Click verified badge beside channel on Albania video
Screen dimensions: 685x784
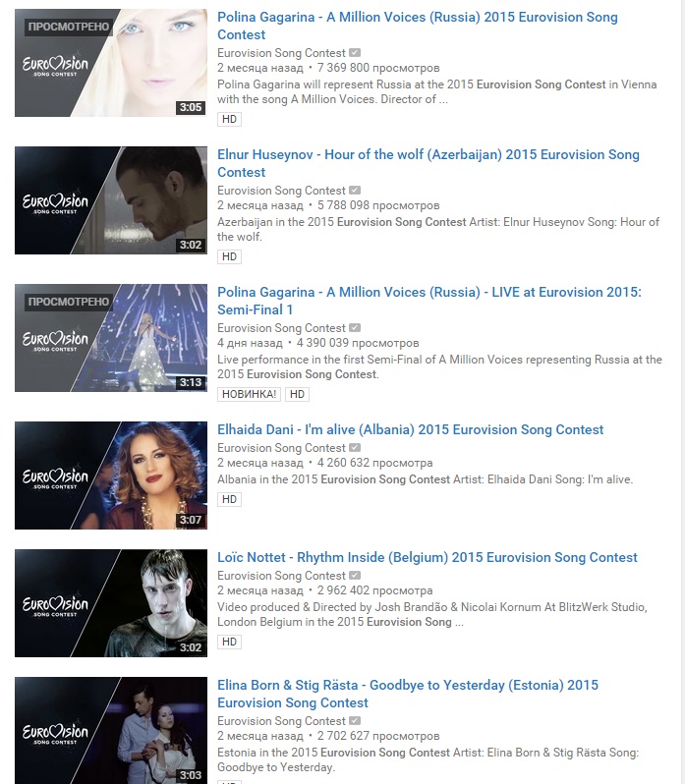click(355, 447)
